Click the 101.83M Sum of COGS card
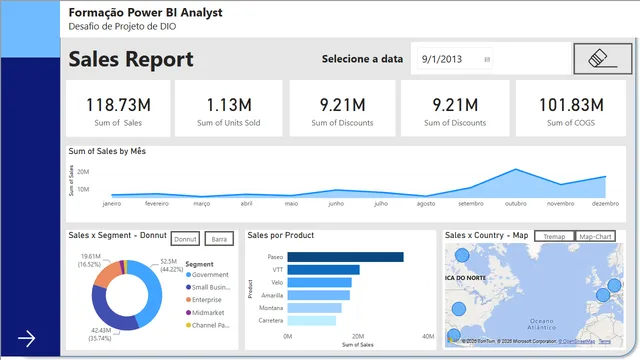The height and width of the screenshot is (360, 640). (571, 108)
